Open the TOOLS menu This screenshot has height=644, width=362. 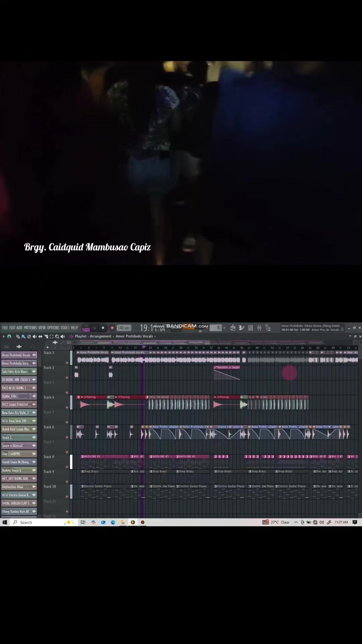[x=65, y=328]
